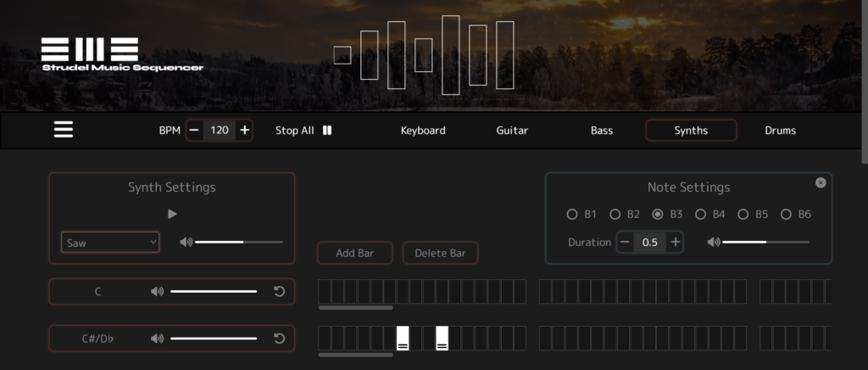Click the Add Bar button
The height and width of the screenshot is (370, 868).
pos(355,253)
